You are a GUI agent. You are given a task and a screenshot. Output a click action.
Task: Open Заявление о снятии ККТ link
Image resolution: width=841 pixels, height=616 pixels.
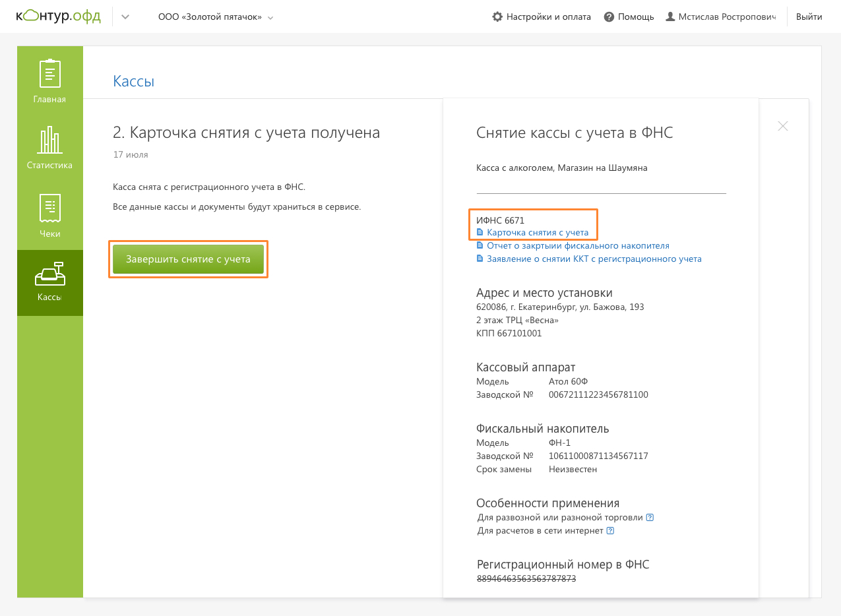[x=594, y=259]
